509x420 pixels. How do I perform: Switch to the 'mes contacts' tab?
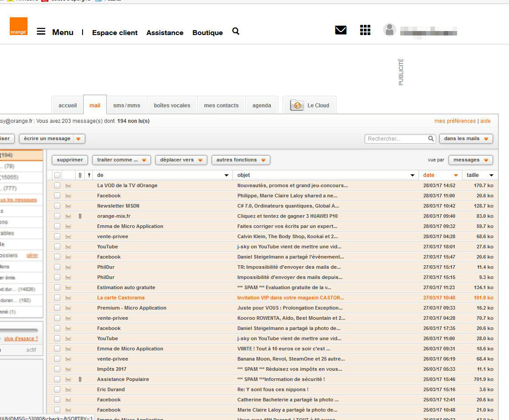click(x=221, y=106)
